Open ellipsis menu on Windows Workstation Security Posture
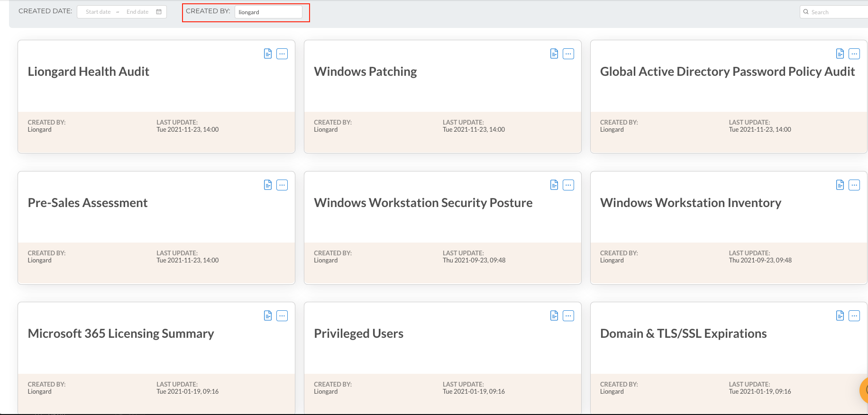The height and width of the screenshot is (415, 868). [568, 185]
